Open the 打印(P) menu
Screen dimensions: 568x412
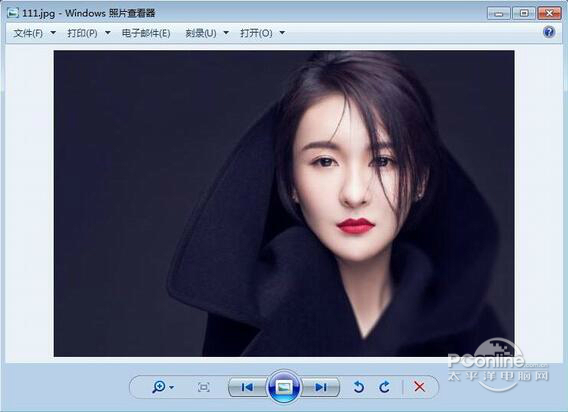[x=83, y=33]
